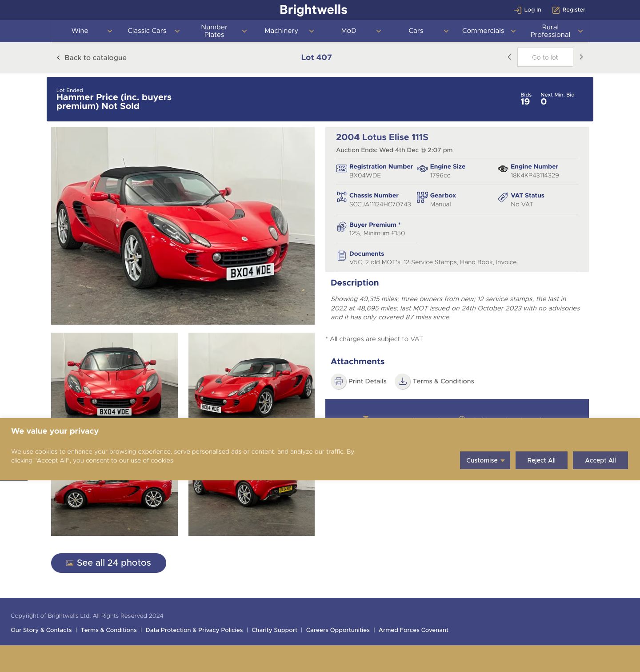This screenshot has width=640, height=672.
Task: Go to previous lot arrow
Action: [x=509, y=57]
